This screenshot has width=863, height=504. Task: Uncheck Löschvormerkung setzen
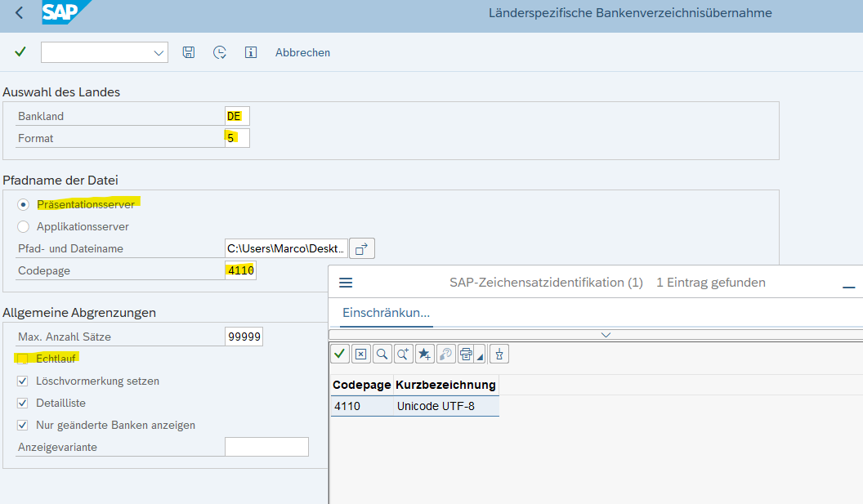(23, 381)
